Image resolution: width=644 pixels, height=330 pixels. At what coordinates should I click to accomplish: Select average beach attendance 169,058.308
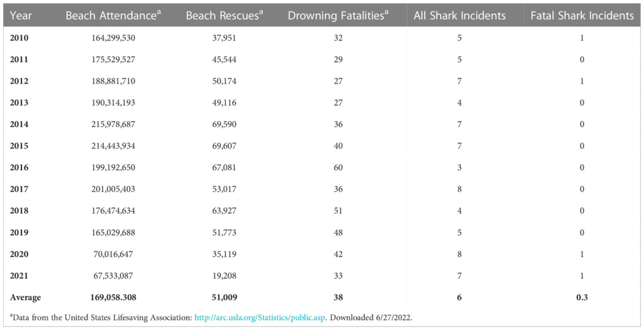coord(113,297)
